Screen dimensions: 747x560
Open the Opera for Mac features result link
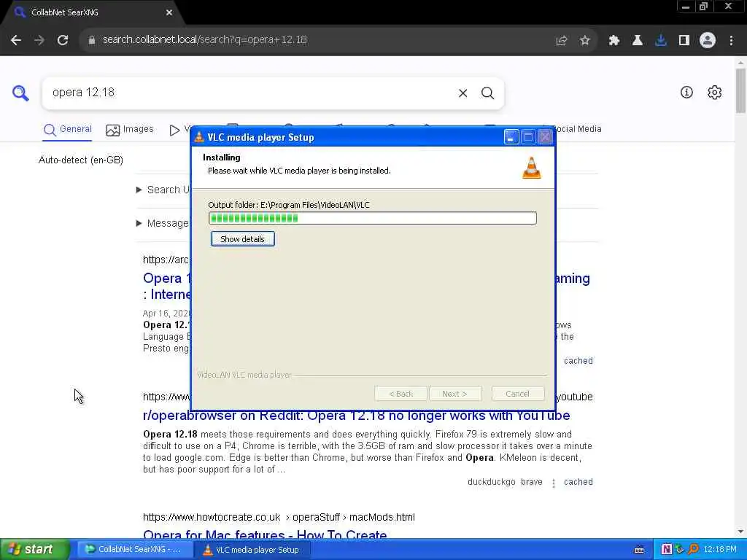[x=265, y=535]
